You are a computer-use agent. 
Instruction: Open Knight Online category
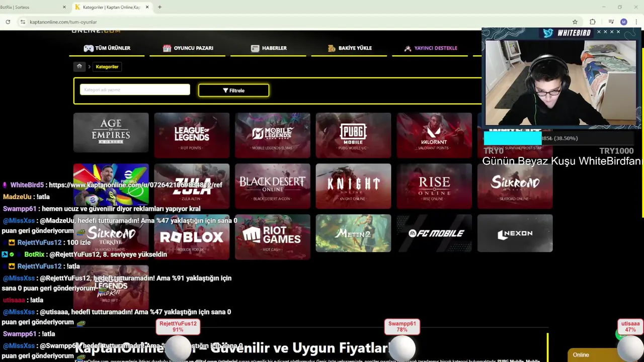click(353, 186)
